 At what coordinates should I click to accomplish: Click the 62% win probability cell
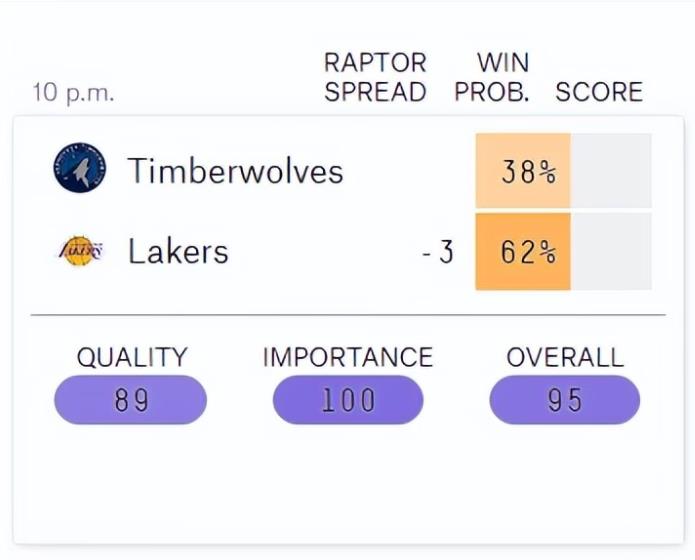pyautogui.click(x=523, y=252)
